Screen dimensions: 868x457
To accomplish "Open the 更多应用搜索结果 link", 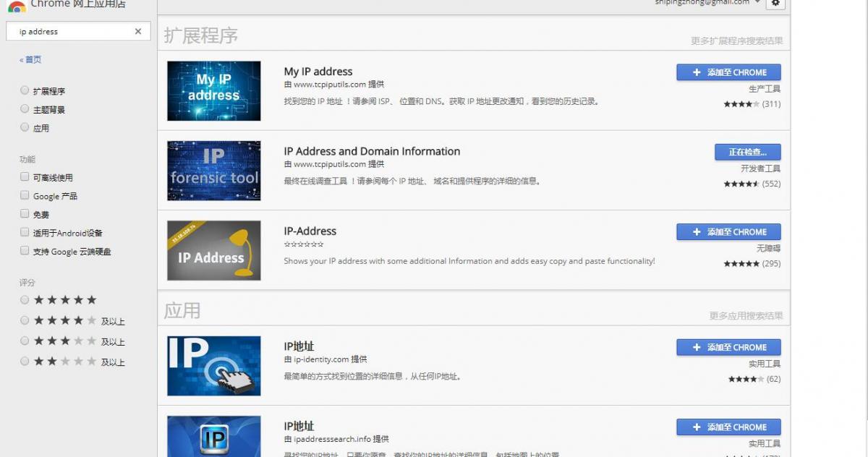I will coord(746,316).
